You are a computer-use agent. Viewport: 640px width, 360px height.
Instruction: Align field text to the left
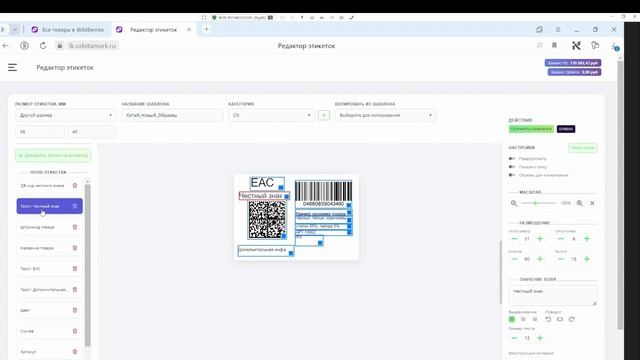tap(512, 319)
